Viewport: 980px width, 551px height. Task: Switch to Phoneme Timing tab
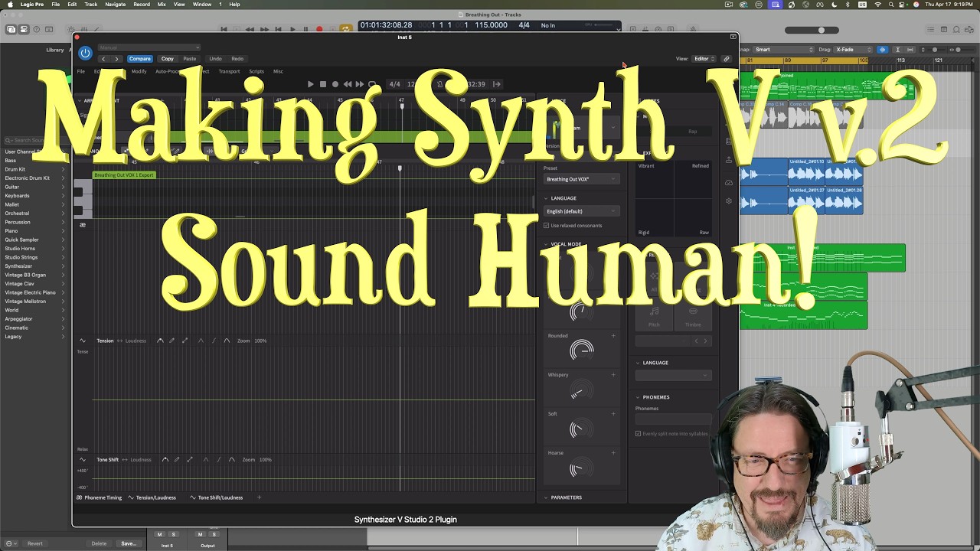[100, 497]
